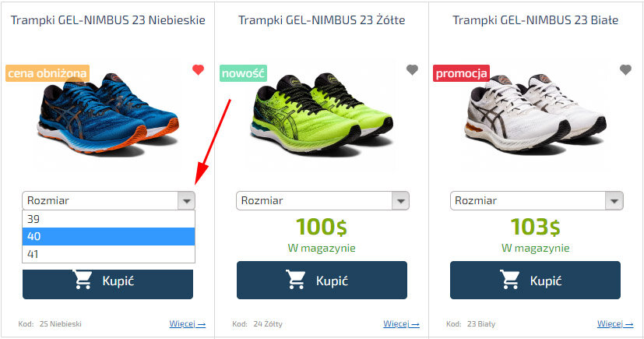Viewport: 644px width, 339px height.
Task: Pick size 41 option
Action: [x=108, y=254]
